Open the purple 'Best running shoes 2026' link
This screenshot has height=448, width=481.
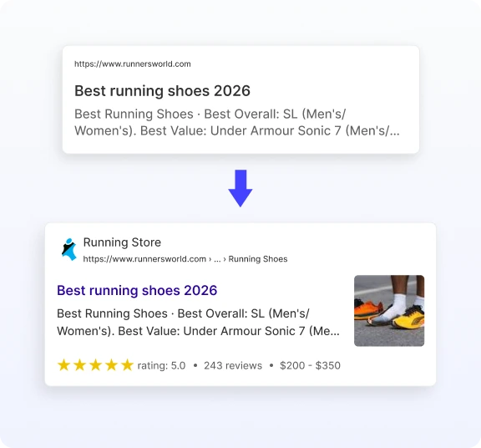click(137, 291)
